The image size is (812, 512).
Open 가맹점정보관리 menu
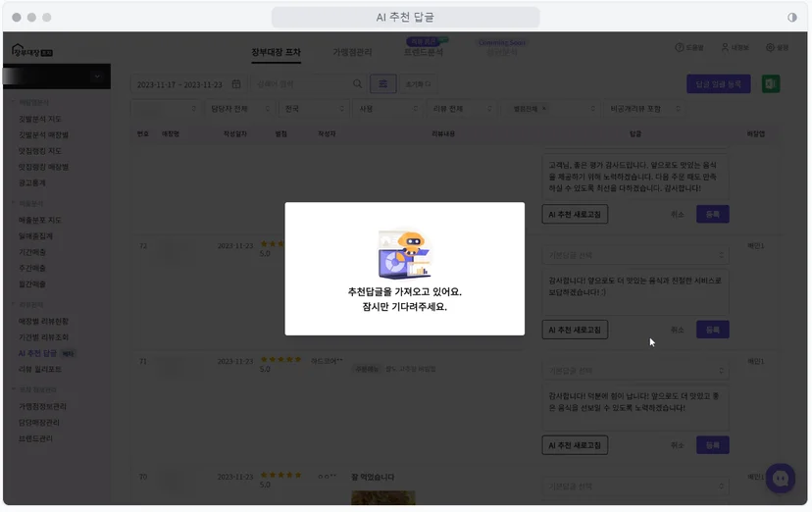(42, 406)
